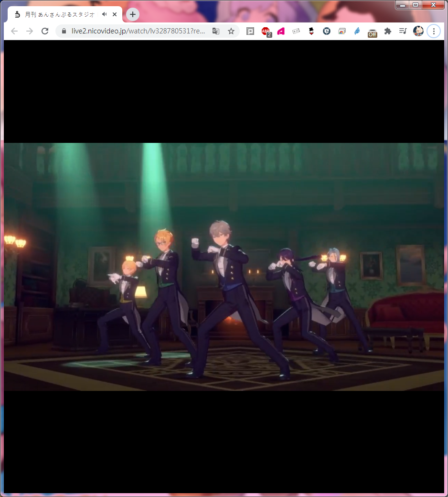Open the round dark e extension icon
The width and height of the screenshot is (448, 497).
pos(327,31)
